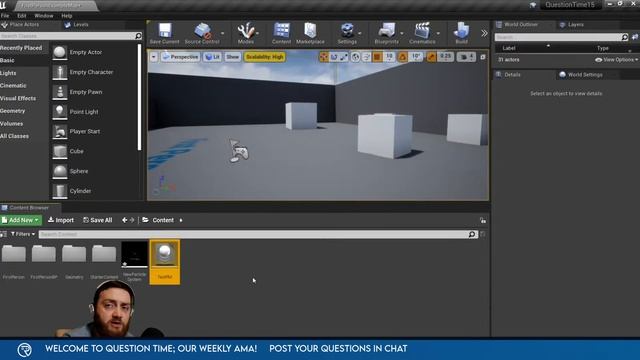
Task: Switch to the Levels tab
Action: [77, 25]
